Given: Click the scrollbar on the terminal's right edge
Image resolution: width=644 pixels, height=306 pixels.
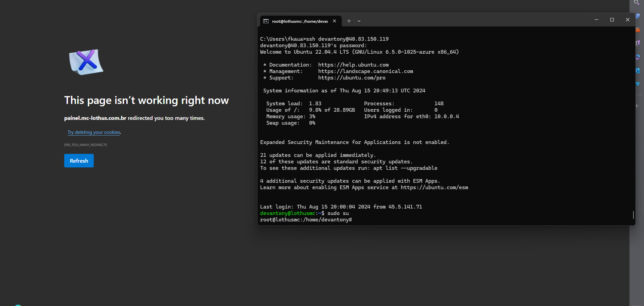Looking at the screenshot, I should click(633, 215).
